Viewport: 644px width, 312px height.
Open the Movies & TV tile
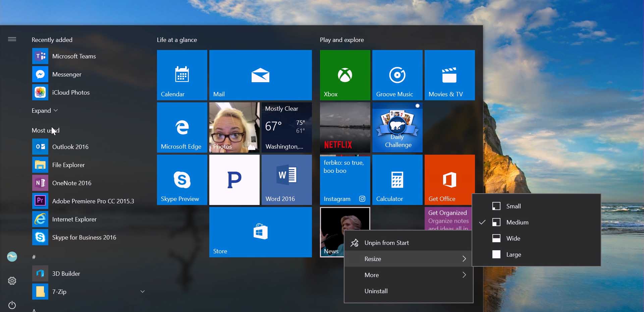450,75
